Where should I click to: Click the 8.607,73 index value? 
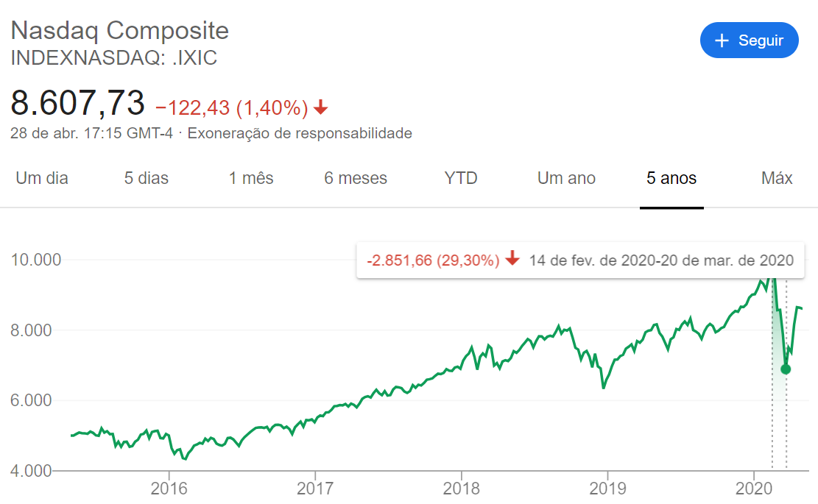(77, 103)
